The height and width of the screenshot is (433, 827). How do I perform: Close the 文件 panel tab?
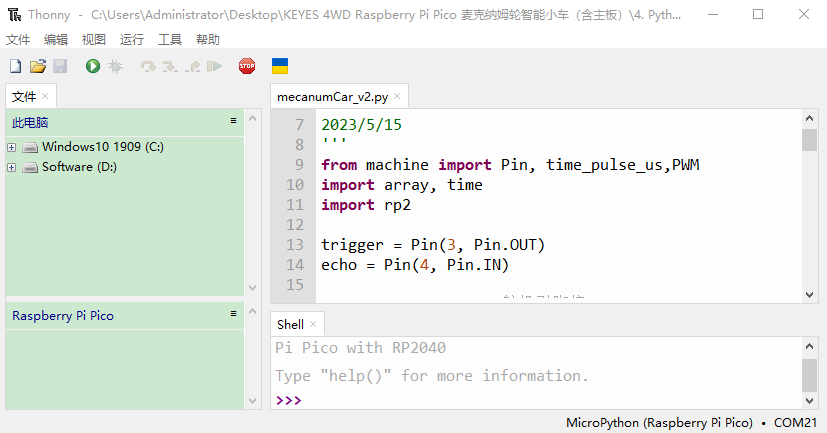click(45, 97)
